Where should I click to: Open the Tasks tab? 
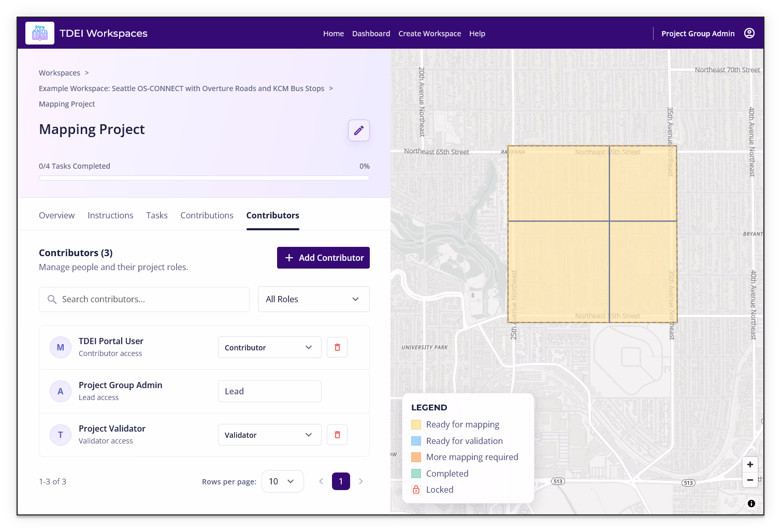[157, 215]
